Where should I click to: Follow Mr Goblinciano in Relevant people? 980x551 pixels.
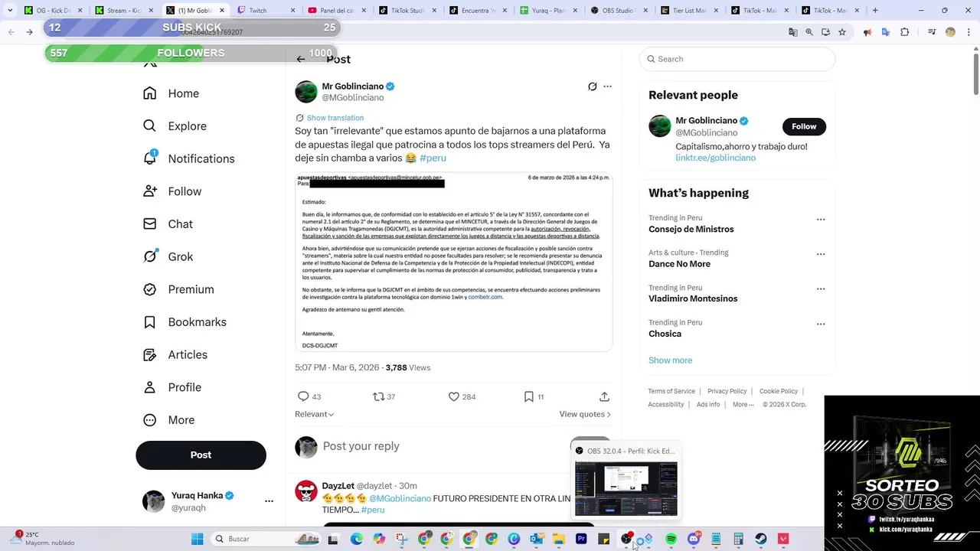804,126
